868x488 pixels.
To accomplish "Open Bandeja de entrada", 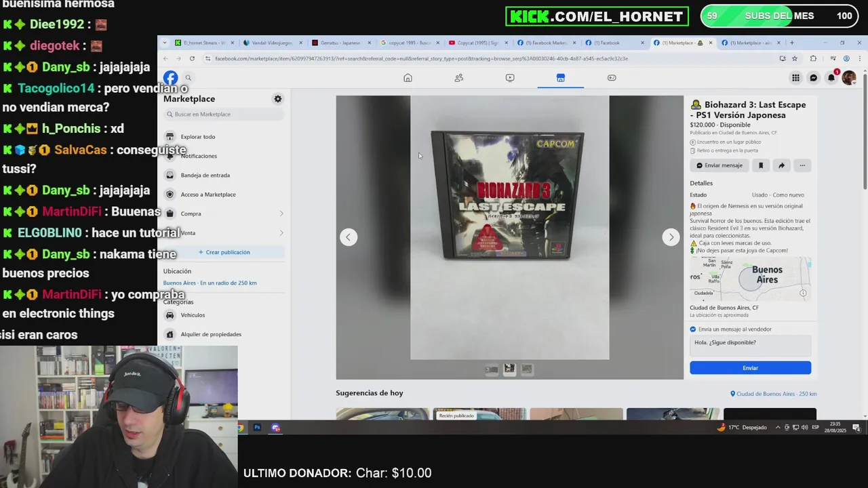I will point(224,176).
